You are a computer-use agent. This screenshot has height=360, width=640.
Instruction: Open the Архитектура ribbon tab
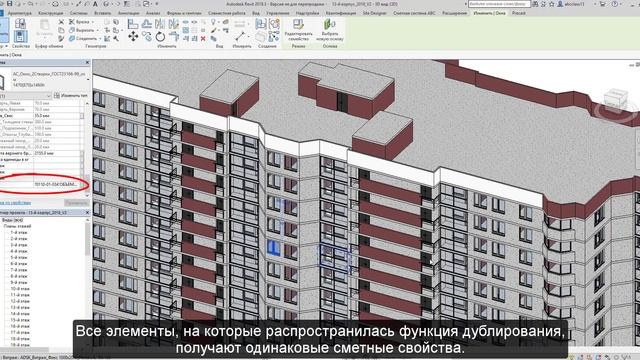[x=20, y=13]
